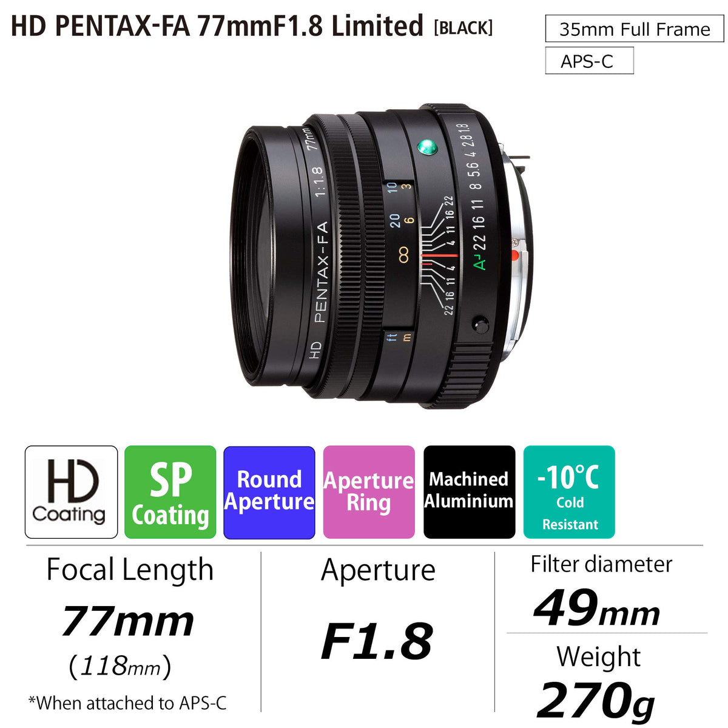Select the pink Aperture Ring badge
The width and height of the screenshot is (728, 728).
(x=369, y=492)
